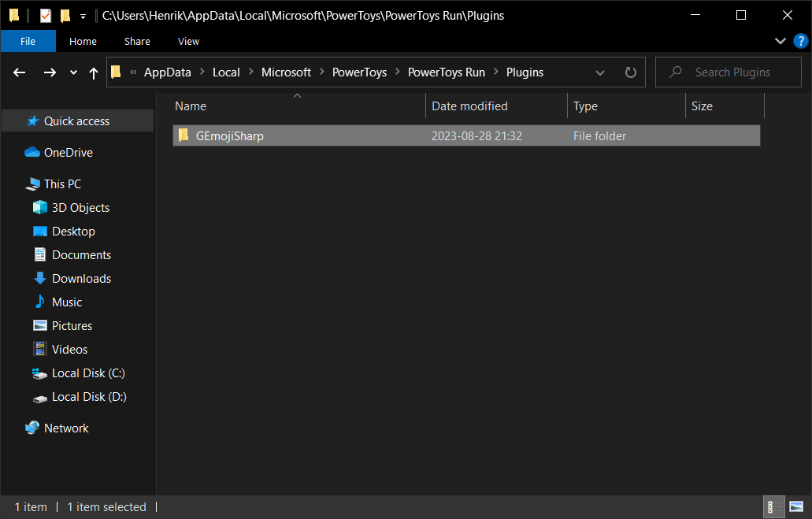Viewport: 812px width, 519px height.
Task: Click Properties icon in quick access toolbar
Action: (x=46, y=16)
